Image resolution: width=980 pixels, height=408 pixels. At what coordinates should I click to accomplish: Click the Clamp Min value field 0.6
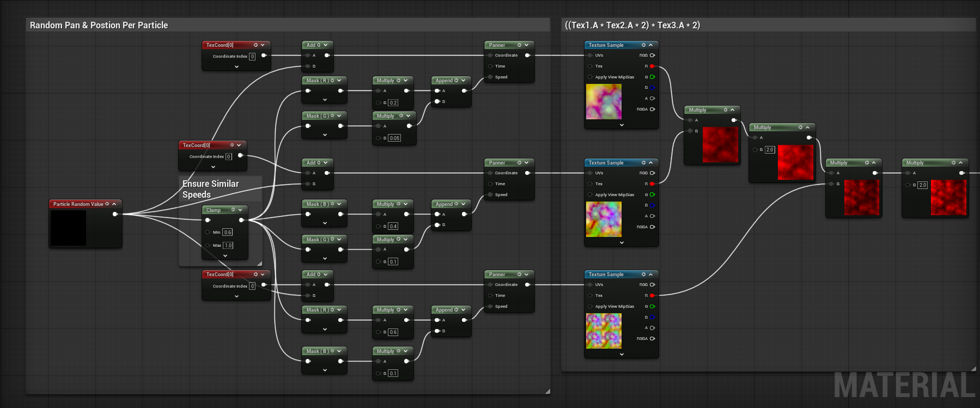(228, 232)
